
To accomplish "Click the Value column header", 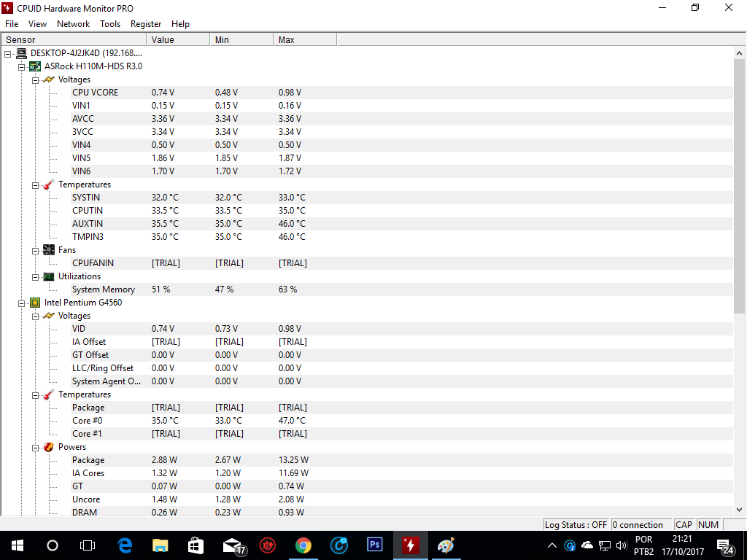I will tap(178, 39).
